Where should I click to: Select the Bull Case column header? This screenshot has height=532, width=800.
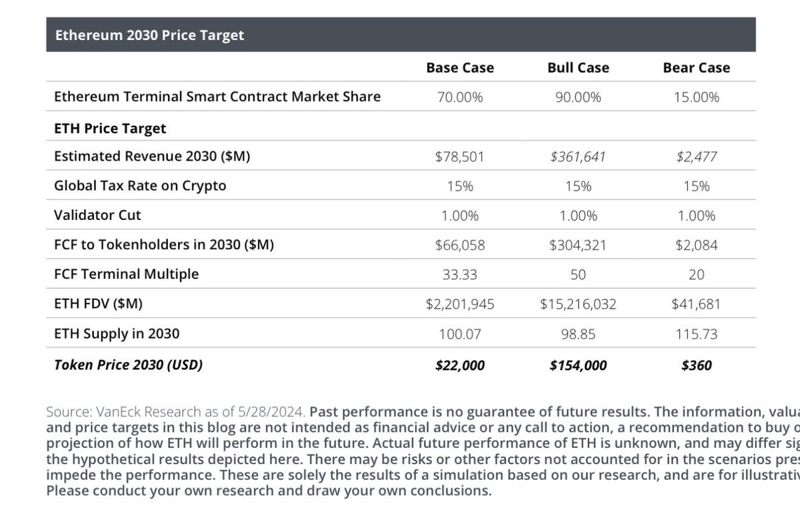pyautogui.click(x=578, y=67)
